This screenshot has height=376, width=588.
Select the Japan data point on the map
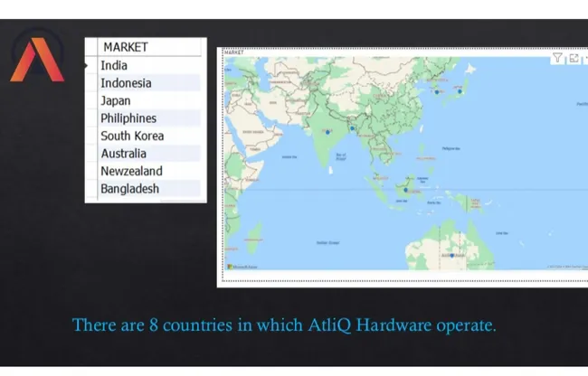pyautogui.click(x=460, y=91)
